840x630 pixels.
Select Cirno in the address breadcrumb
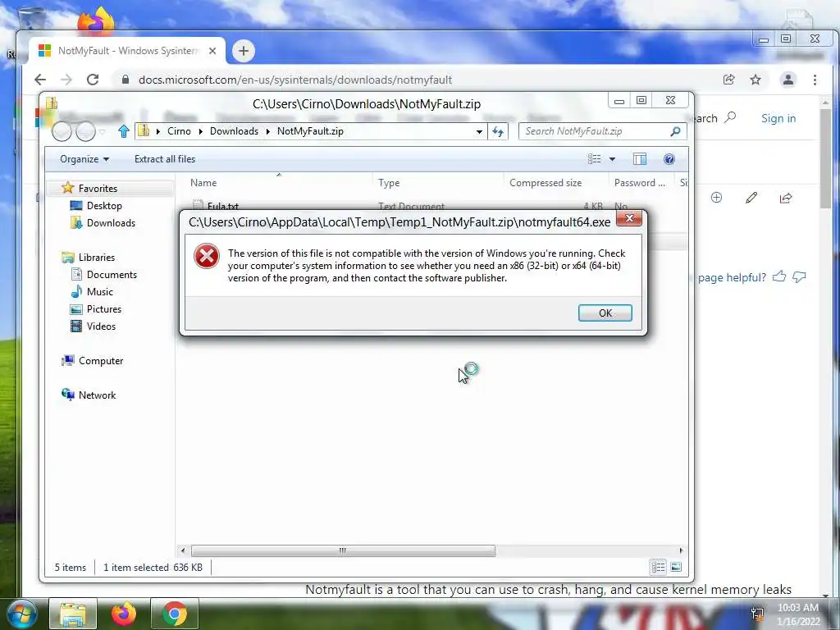coord(179,131)
